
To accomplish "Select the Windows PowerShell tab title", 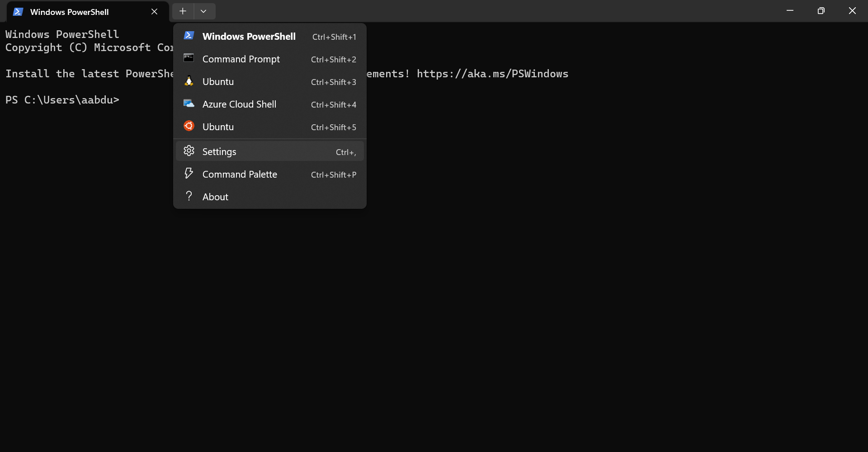I will click(x=69, y=12).
